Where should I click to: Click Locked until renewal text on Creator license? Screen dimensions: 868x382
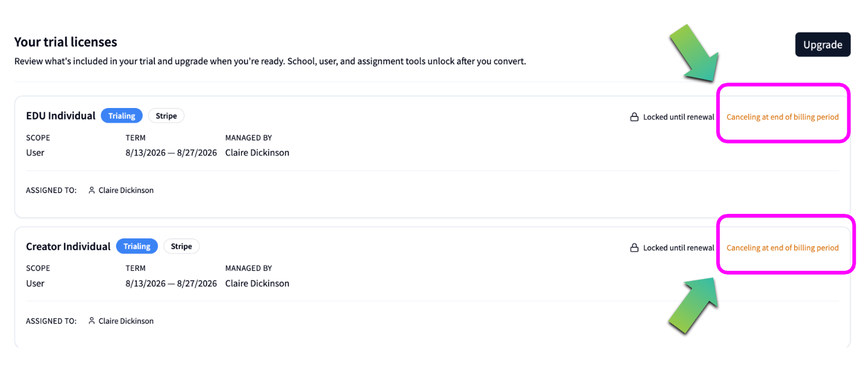[x=679, y=248]
